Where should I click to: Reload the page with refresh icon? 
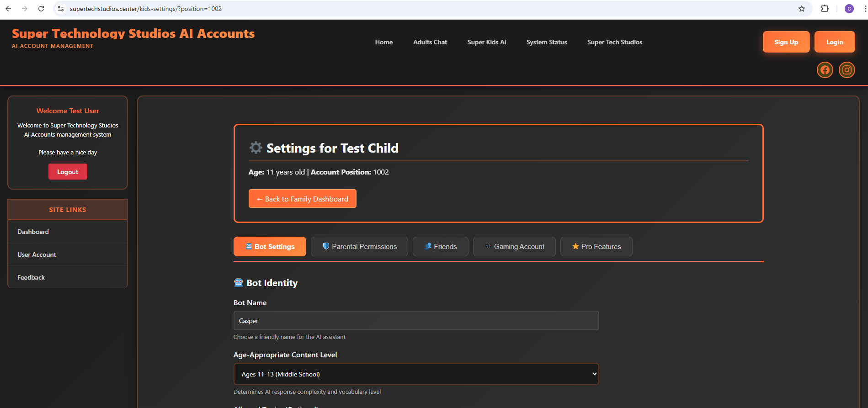coord(41,9)
